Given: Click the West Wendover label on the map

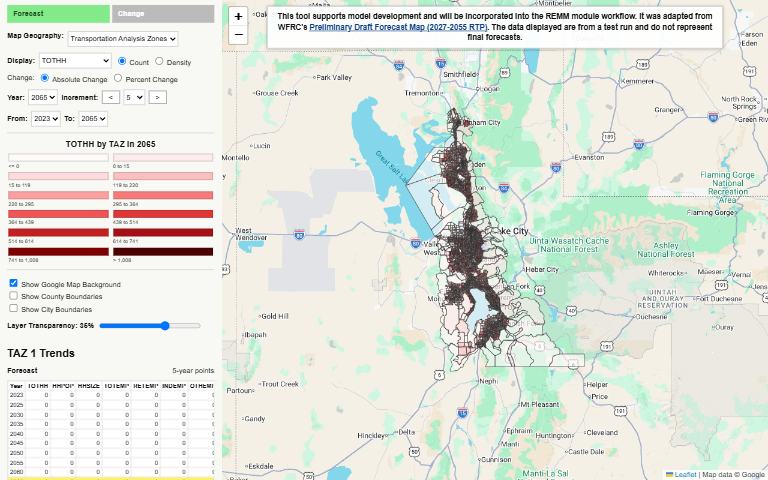Looking at the screenshot, I should 251,234.
